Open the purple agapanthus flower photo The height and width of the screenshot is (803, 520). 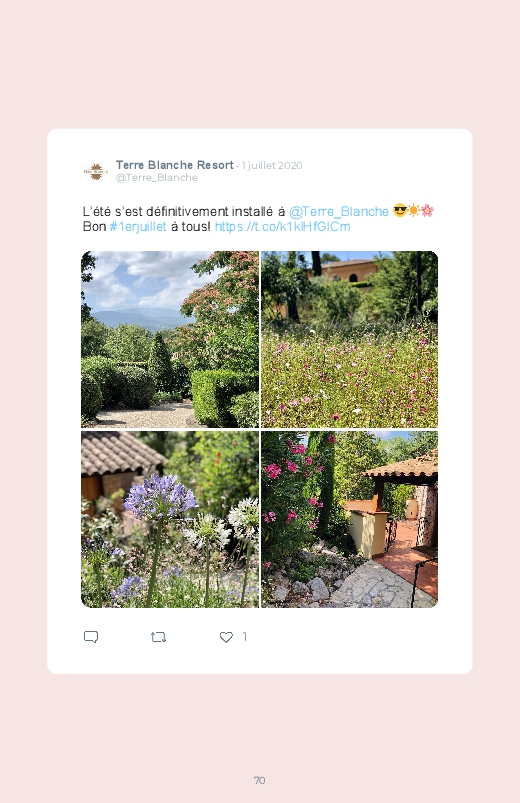pos(170,519)
